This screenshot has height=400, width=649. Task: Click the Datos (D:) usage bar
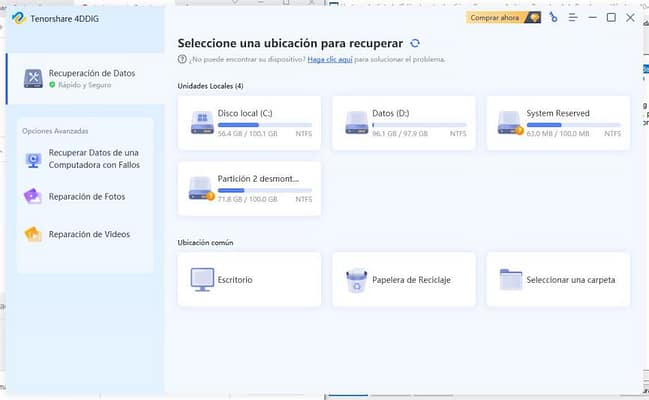click(419, 125)
